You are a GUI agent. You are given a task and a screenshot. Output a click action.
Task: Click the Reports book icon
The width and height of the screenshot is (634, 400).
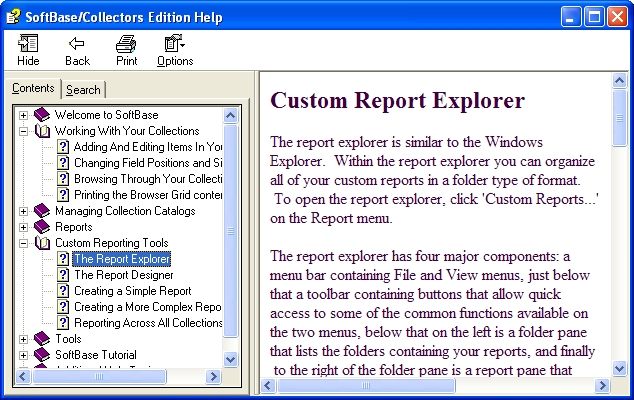click(x=42, y=227)
